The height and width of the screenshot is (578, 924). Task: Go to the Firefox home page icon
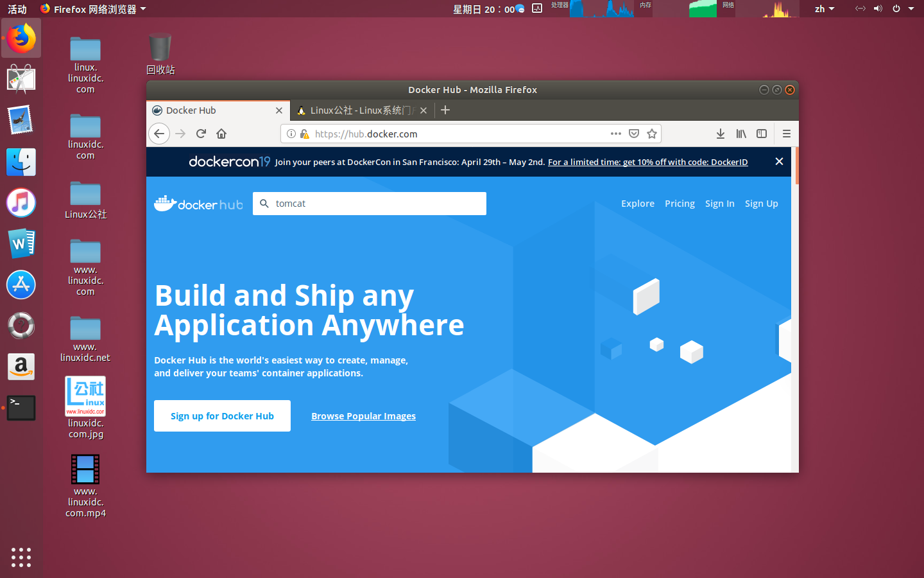(221, 134)
